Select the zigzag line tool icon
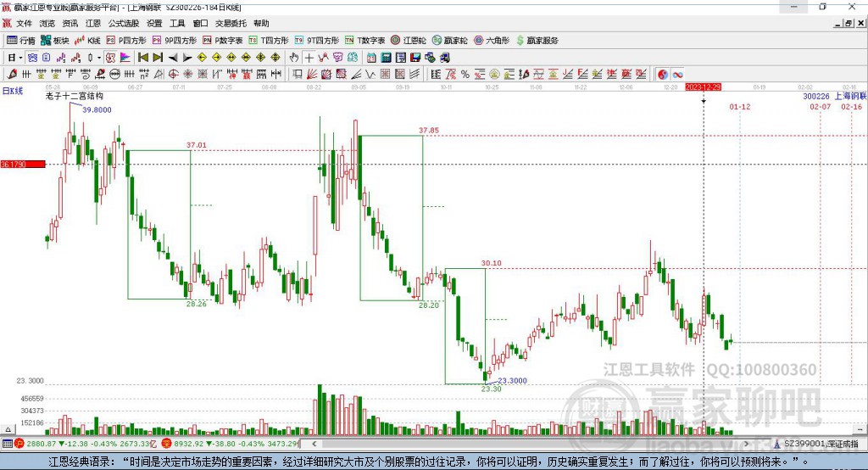The height and width of the screenshot is (470, 868). pyautogui.click(x=323, y=58)
